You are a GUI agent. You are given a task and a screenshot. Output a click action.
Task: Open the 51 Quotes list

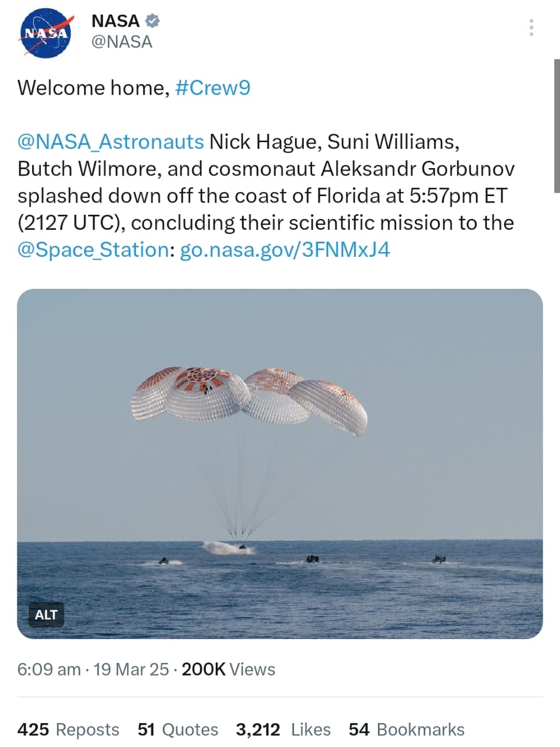178,729
